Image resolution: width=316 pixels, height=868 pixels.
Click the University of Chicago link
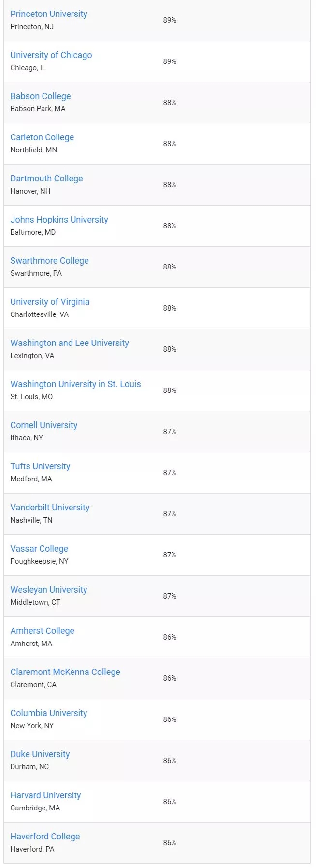point(51,55)
